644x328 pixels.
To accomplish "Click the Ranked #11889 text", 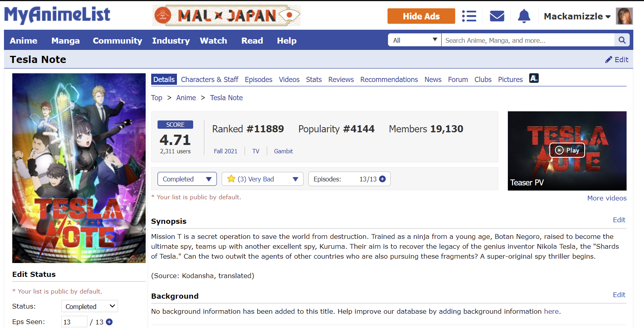I will (x=248, y=129).
